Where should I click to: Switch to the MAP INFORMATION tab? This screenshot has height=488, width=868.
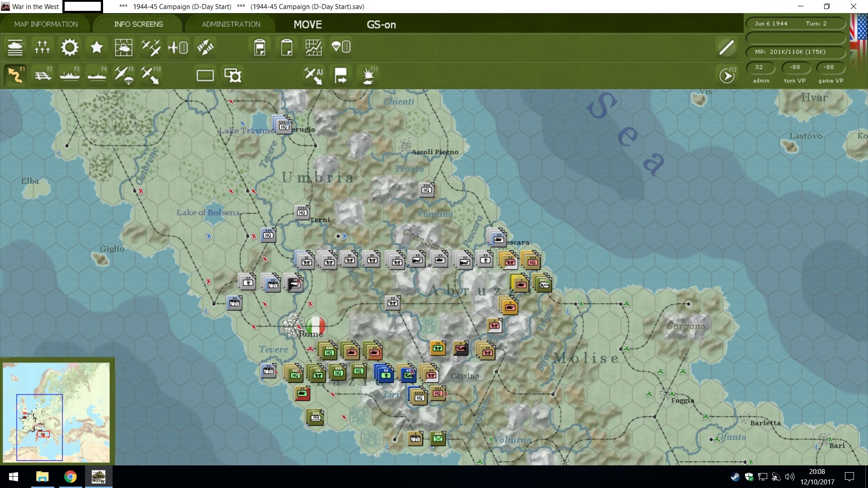[46, 24]
